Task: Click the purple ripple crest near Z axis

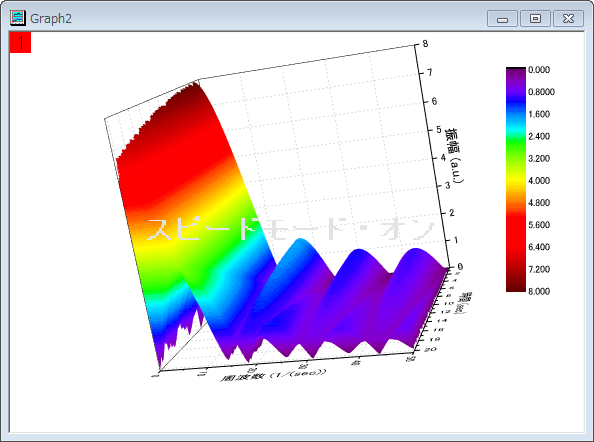Action: (417, 253)
